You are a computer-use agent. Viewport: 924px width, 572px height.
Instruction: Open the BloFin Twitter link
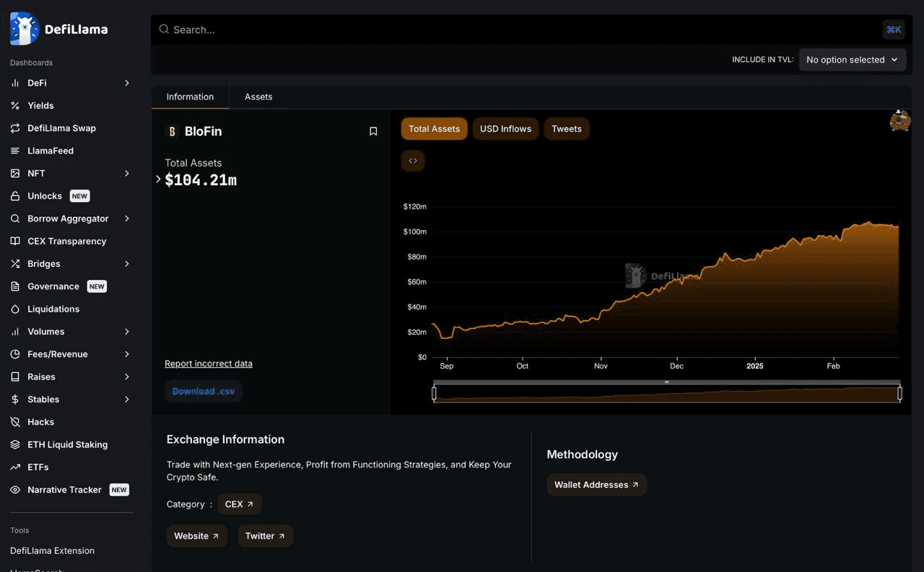[x=265, y=536]
